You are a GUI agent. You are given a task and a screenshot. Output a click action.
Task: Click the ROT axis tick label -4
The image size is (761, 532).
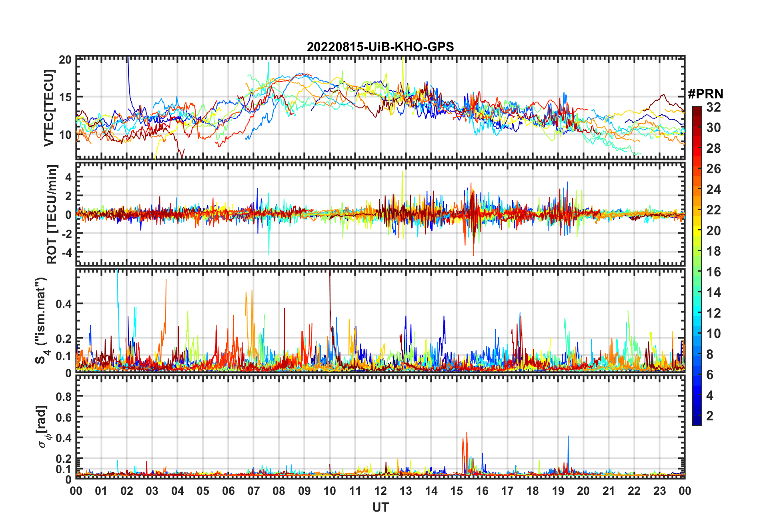point(66,252)
